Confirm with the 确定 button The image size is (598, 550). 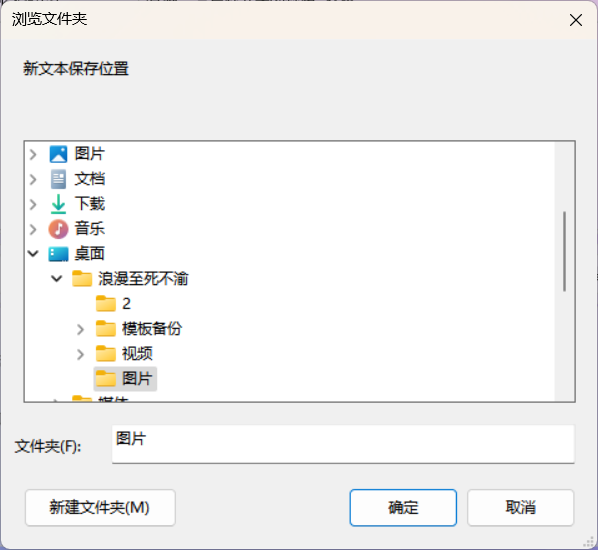click(x=403, y=508)
